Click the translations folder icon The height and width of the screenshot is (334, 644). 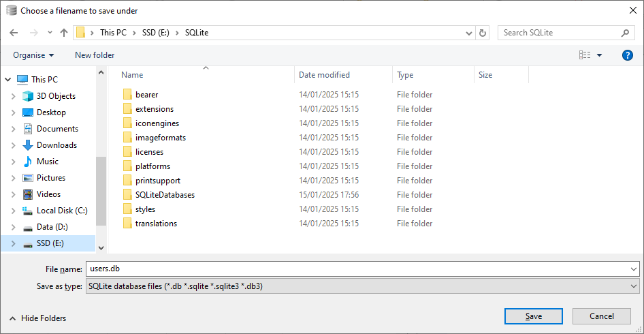pyautogui.click(x=127, y=224)
